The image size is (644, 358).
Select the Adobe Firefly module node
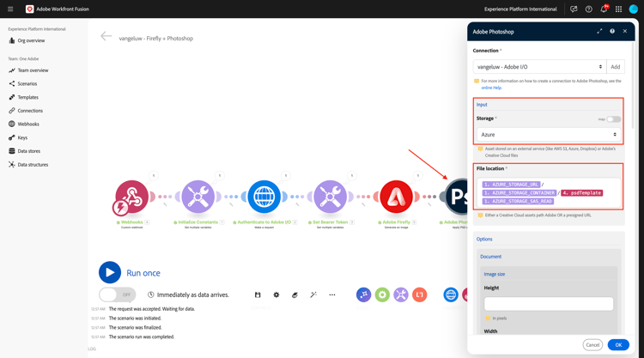tap(397, 197)
